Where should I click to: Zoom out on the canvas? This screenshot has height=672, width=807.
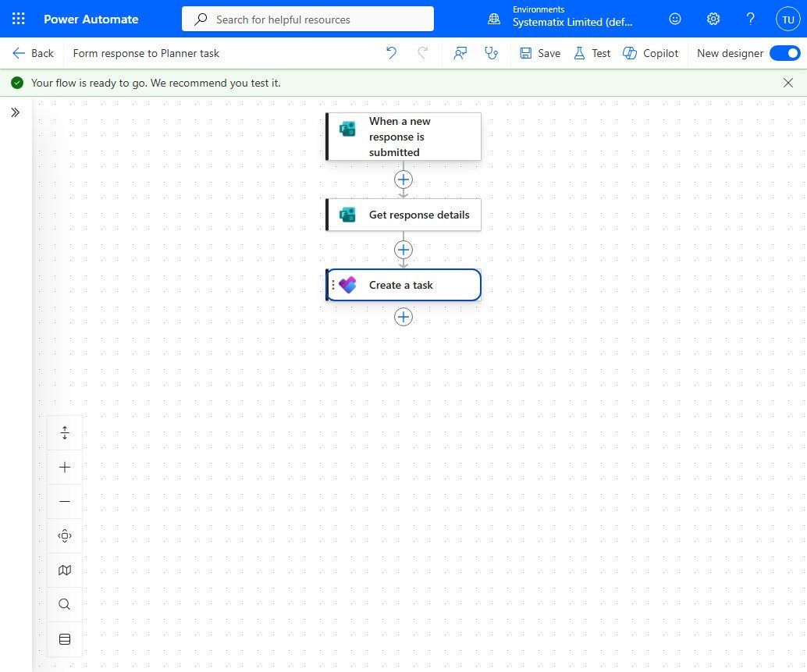[x=65, y=502]
